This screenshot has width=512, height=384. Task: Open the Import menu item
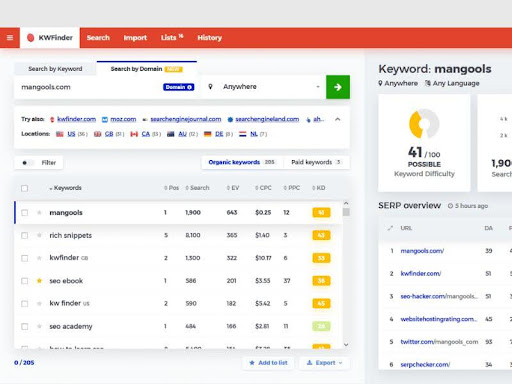tap(135, 38)
